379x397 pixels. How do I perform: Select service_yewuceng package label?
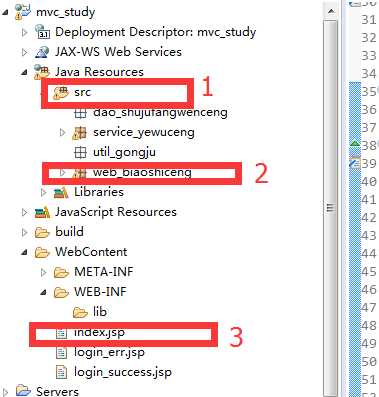(x=144, y=132)
